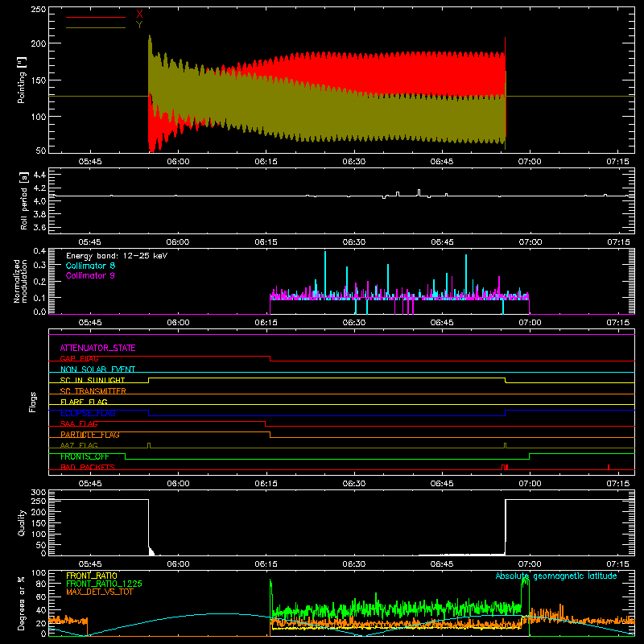Click the green FRONT_RATIO_1225 legend entry
Image resolution: width=644 pixels, height=644 pixels.
105,584
